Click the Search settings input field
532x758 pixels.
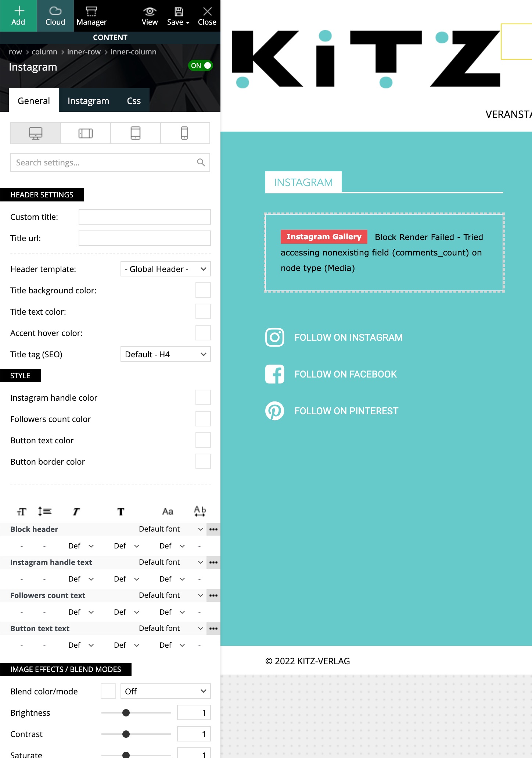tap(110, 162)
